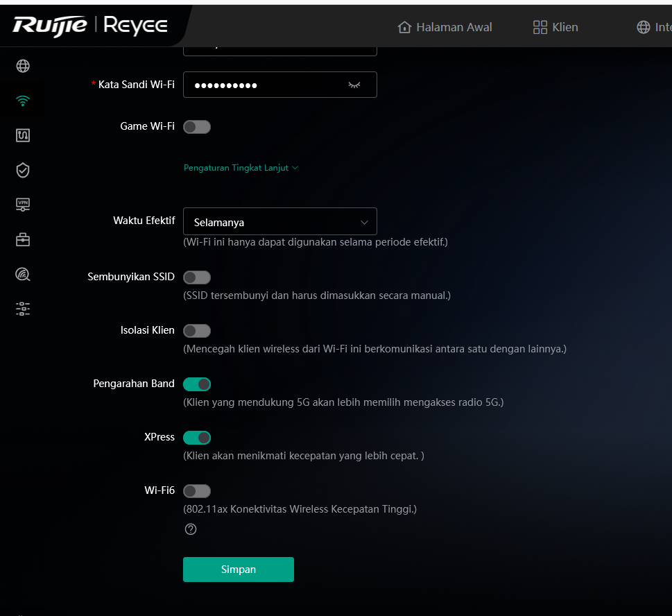Open the globe network icon in sidebar
This screenshot has height=616, width=672.
(23, 66)
